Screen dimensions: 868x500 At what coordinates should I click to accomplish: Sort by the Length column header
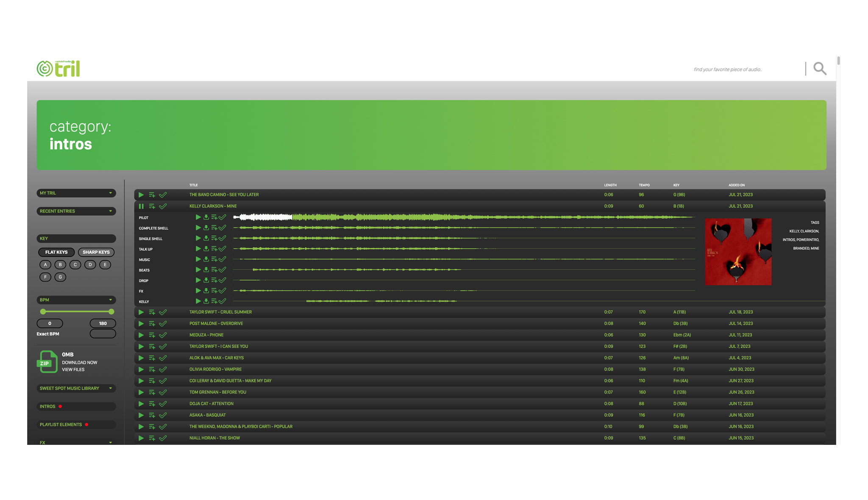pos(610,185)
